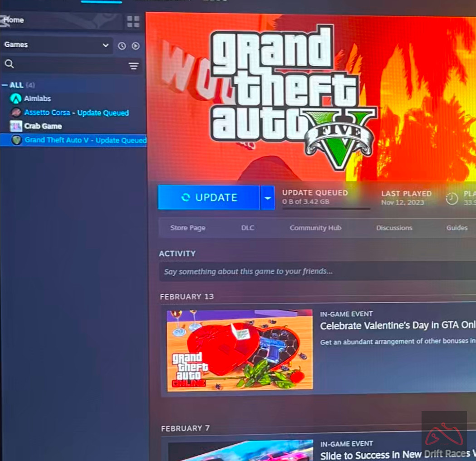The width and height of the screenshot is (476, 461).
Task: Click the ready-to-play filter icon
Action: click(135, 46)
